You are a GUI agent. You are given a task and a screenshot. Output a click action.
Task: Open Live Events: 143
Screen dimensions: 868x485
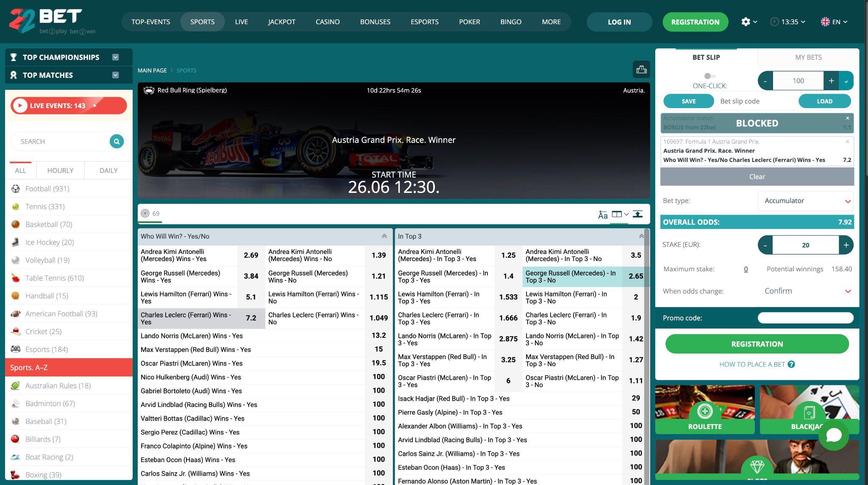(x=69, y=106)
